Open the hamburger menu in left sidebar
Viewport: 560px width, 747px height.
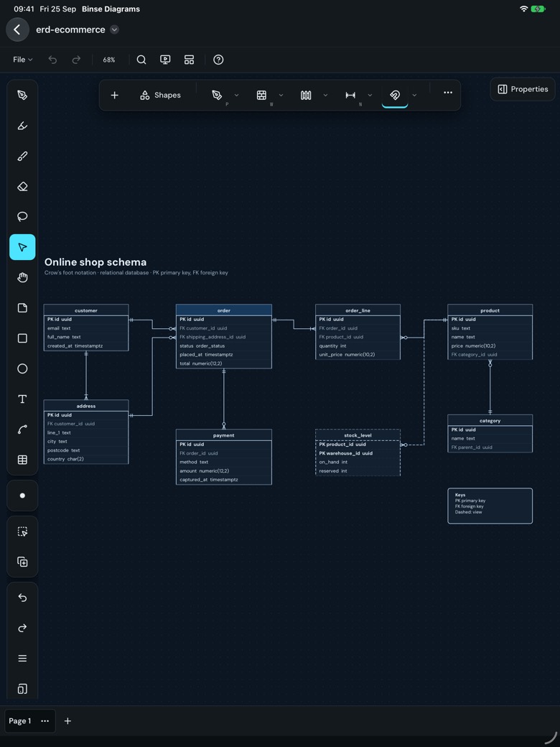22,659
